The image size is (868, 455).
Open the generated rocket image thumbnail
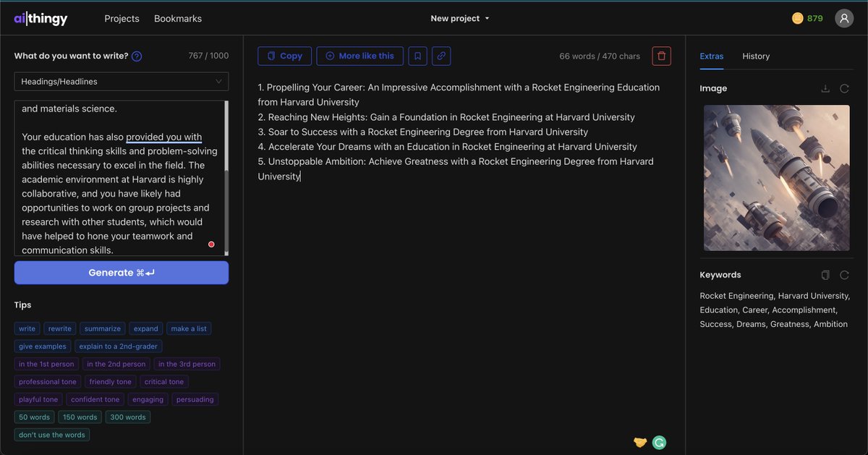(777, 178)
